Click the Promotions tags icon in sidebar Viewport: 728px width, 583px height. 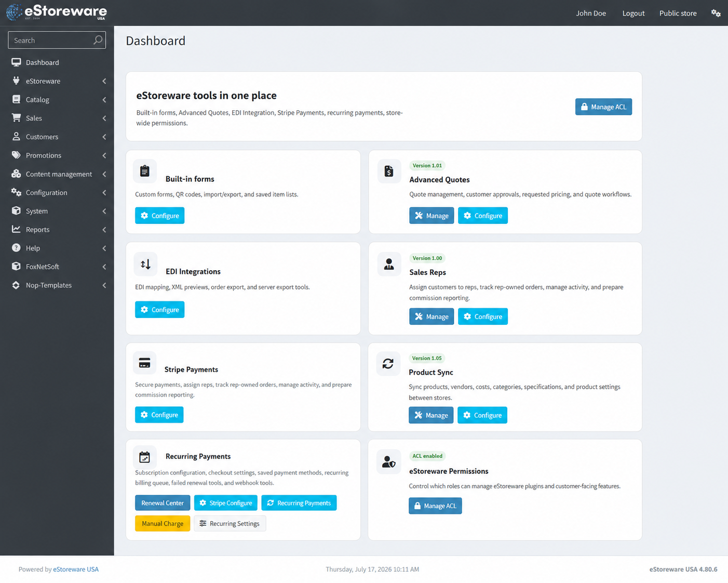tap(16, 155)
